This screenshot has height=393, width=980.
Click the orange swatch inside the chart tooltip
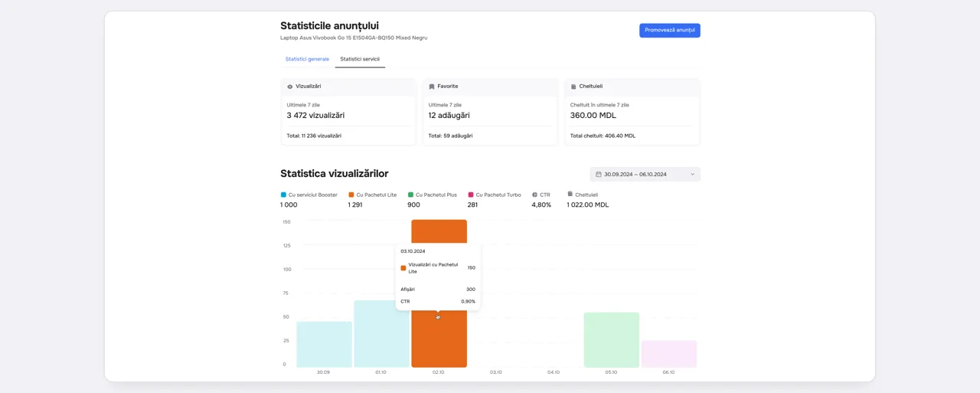(403, 268)
